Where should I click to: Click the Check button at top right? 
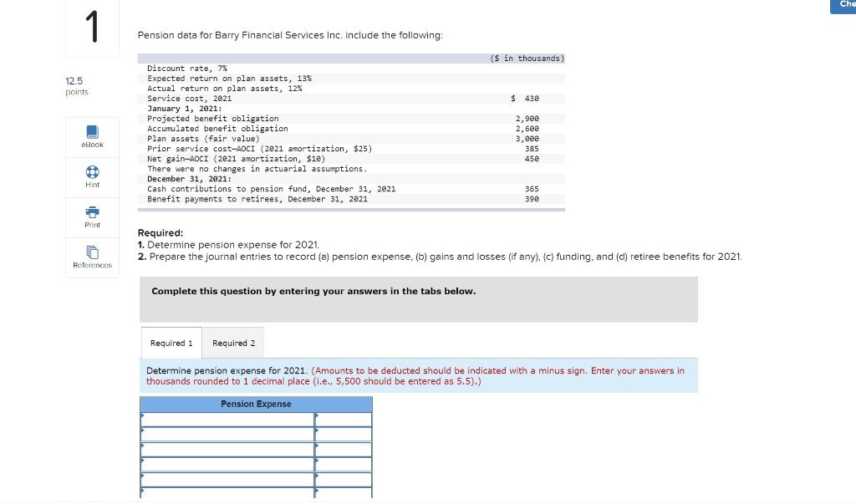[846, 5]
